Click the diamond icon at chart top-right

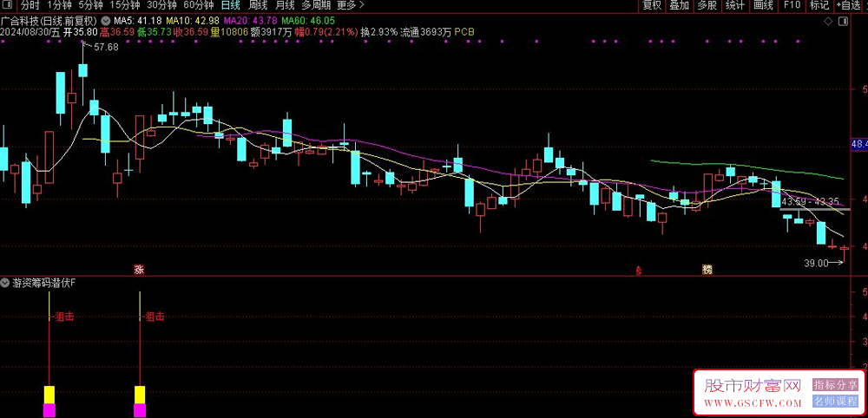829,21
